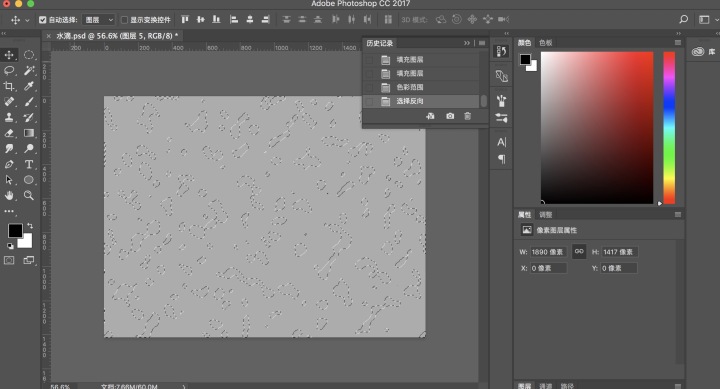Select the Hand tool
Viewport: 720px width, 389px height.
(x=9, y=195)
